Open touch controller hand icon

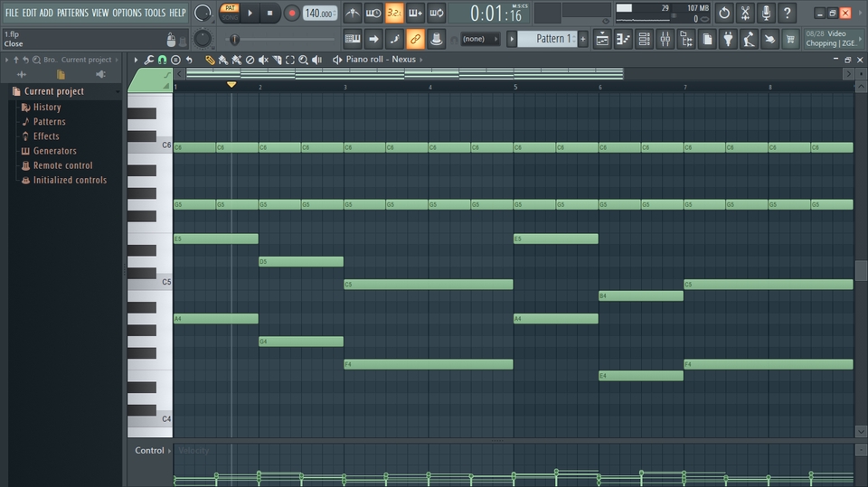(770, 39)
